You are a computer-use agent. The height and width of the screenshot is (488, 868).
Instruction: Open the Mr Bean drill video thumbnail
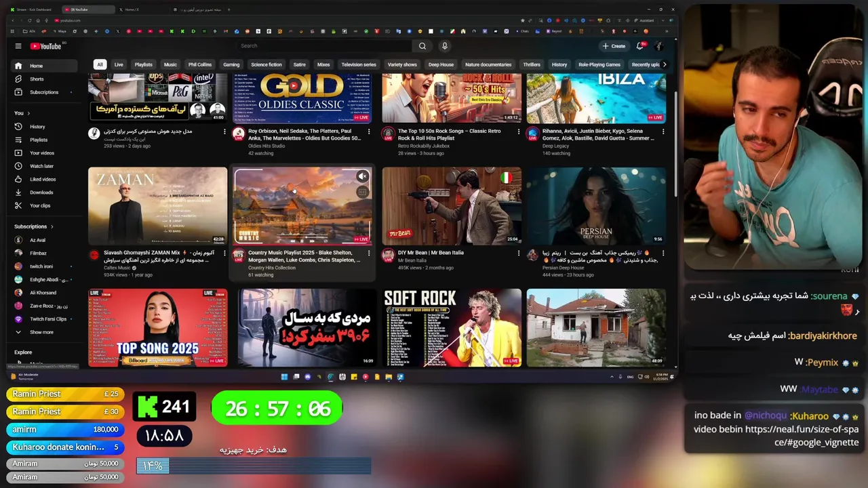click(452, 206)
